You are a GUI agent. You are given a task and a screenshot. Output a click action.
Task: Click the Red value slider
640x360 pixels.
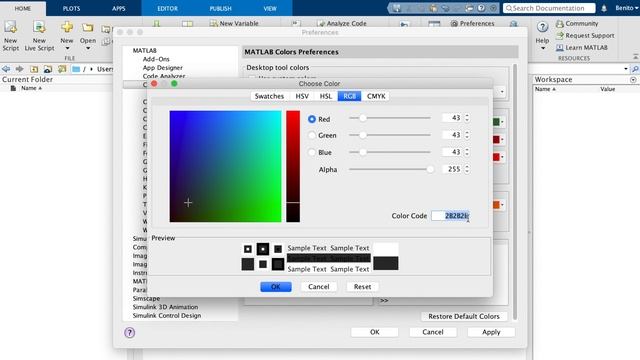(390, 118)
